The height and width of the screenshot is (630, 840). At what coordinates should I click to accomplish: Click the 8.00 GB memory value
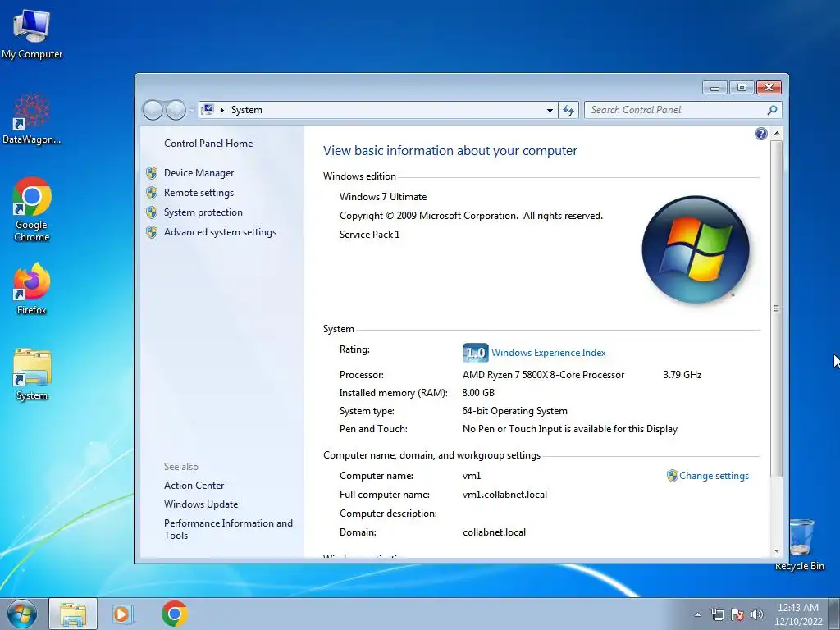(478, 393)
